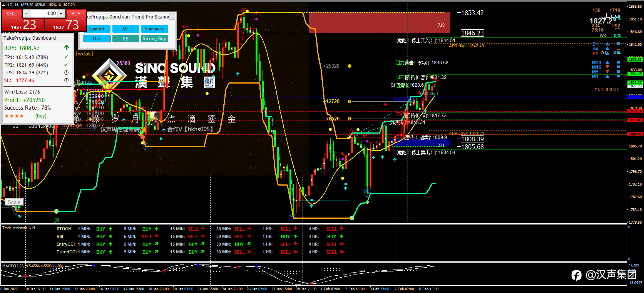
Task: Click the blue demand zone labeled 271
Action: click(422, 143)
